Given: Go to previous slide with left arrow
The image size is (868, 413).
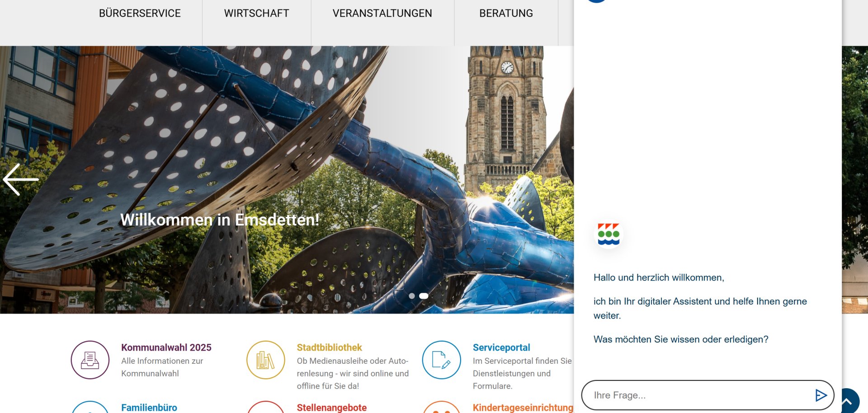Looking at the screenshot, I should [x=21, y=179].
